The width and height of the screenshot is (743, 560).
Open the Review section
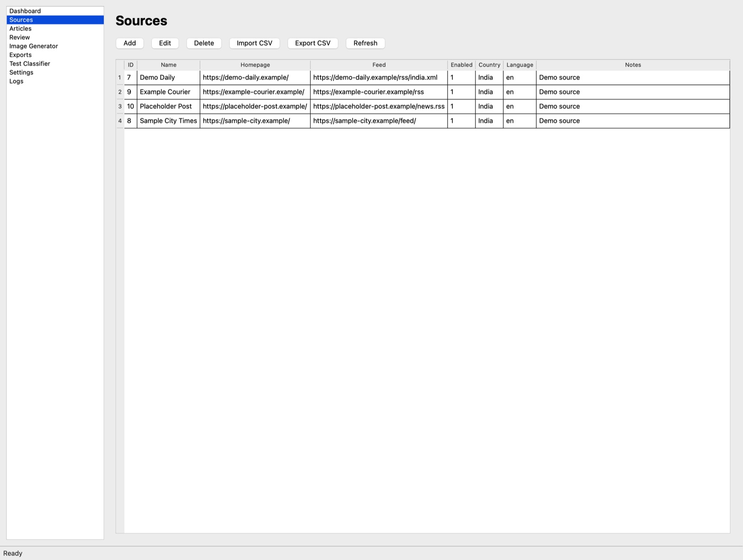(x=55, y=38)
